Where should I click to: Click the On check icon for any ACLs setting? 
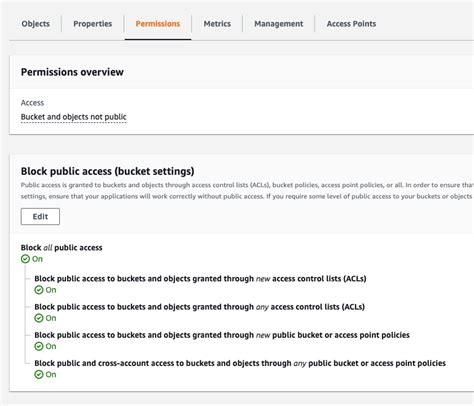[39, 318]
